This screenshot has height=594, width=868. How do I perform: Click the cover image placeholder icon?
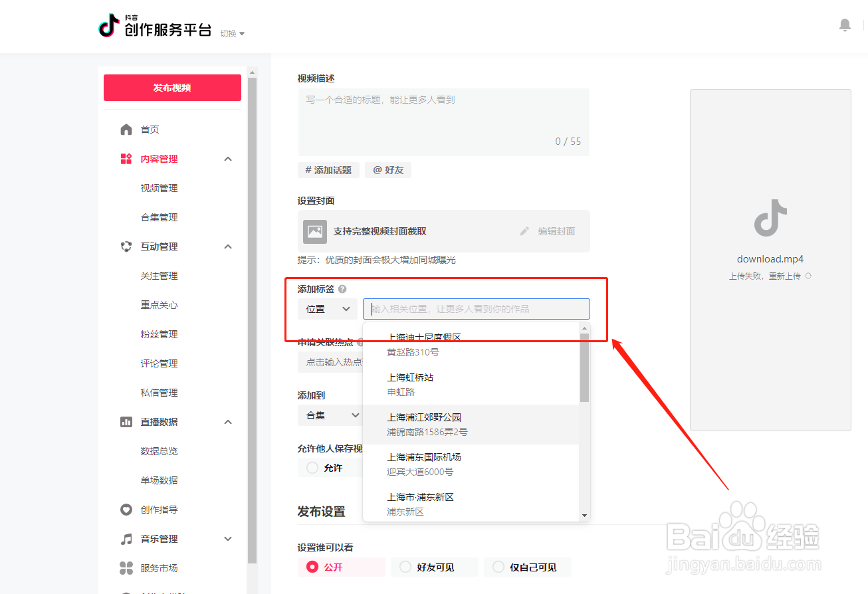click(x=315, y=231)
